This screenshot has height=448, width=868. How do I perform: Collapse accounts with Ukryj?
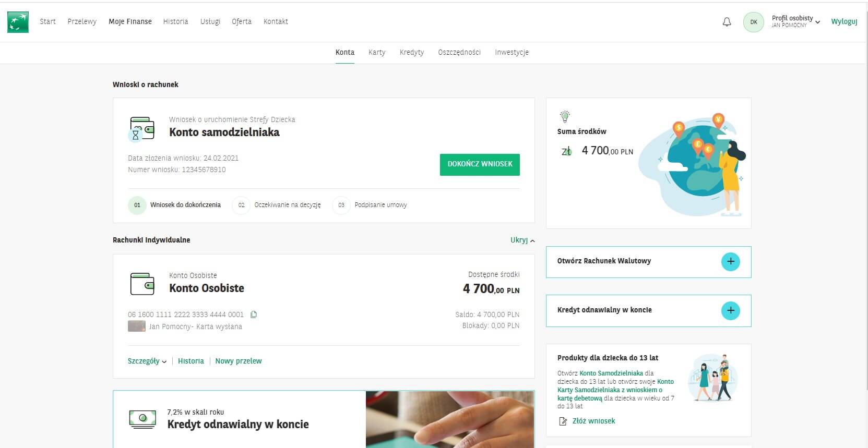click(x=522, y=240)
